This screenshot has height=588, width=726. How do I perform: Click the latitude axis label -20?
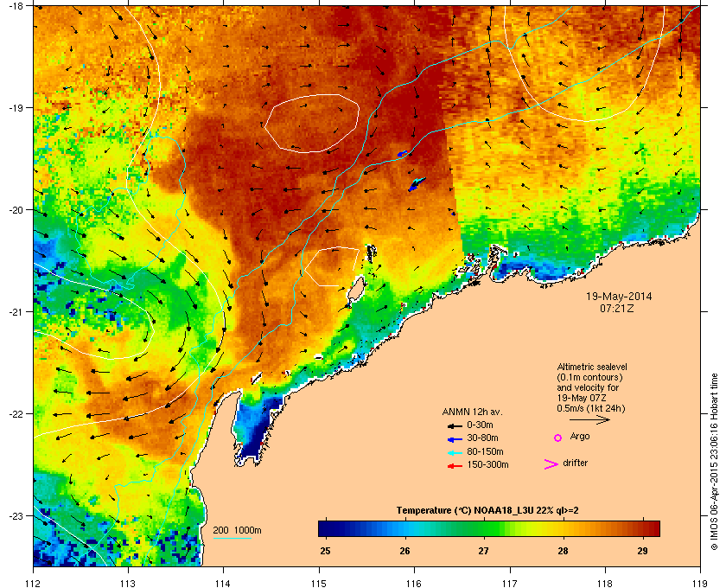[15, 210]
